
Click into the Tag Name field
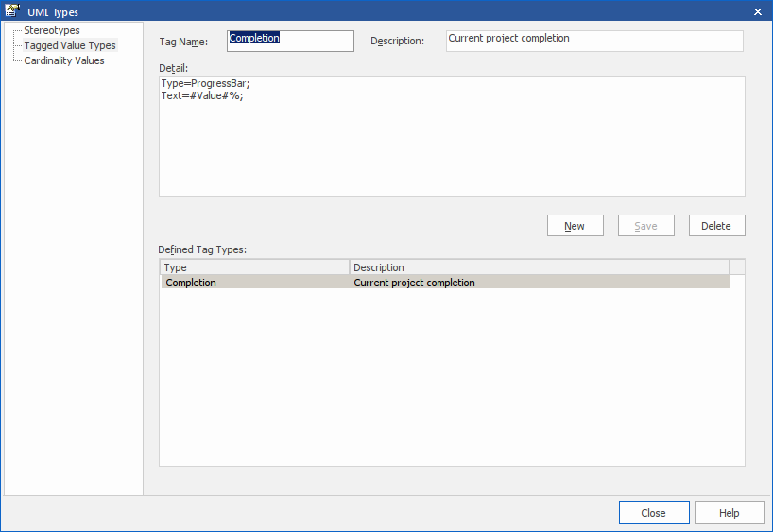click(290, 41)
